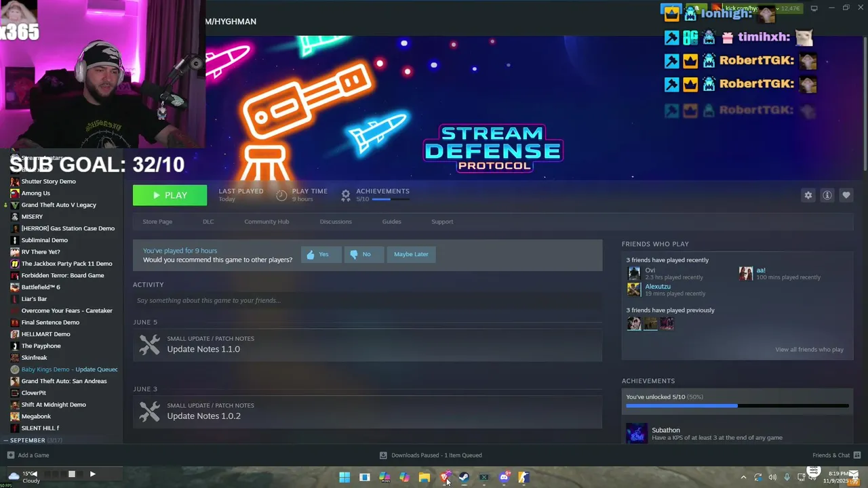
Task: Click wrench icon beside Update Notes 1.1.0
Action: [149, 344]
